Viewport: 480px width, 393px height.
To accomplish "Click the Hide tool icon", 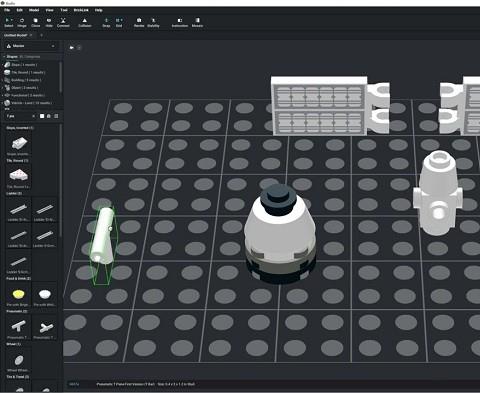I will tap(49, 22).
